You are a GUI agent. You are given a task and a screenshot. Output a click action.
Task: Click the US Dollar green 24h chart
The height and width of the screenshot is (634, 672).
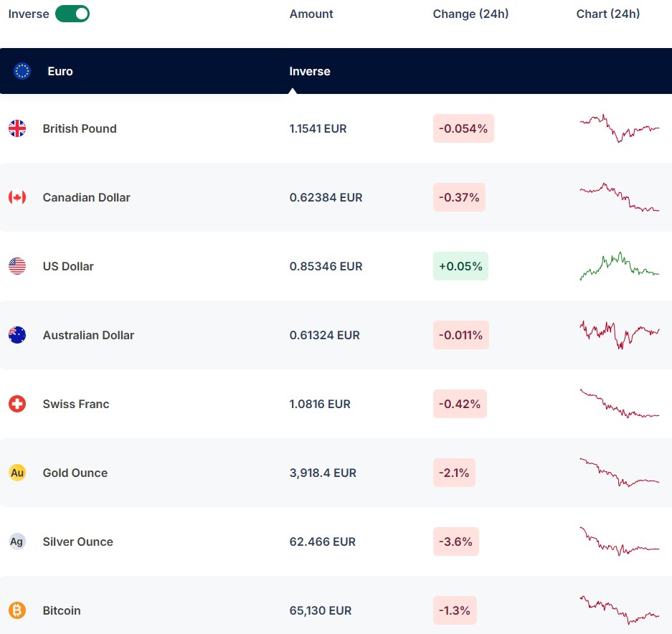click(x=619, y=265)
